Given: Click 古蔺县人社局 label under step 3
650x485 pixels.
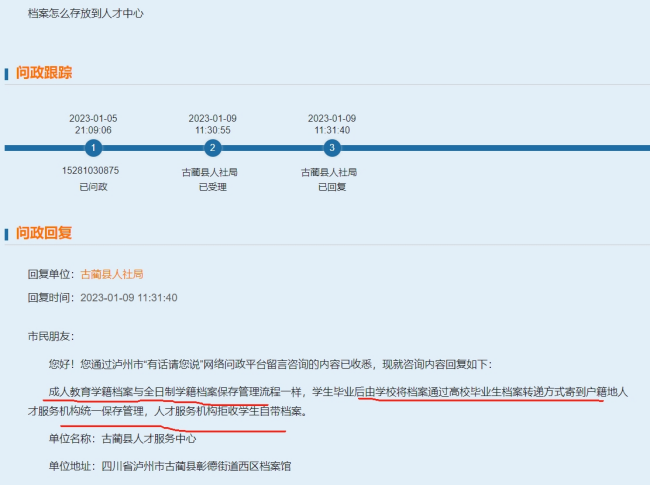Looking at the screenshot, I should pyautogui.click(x=330, y=172).
